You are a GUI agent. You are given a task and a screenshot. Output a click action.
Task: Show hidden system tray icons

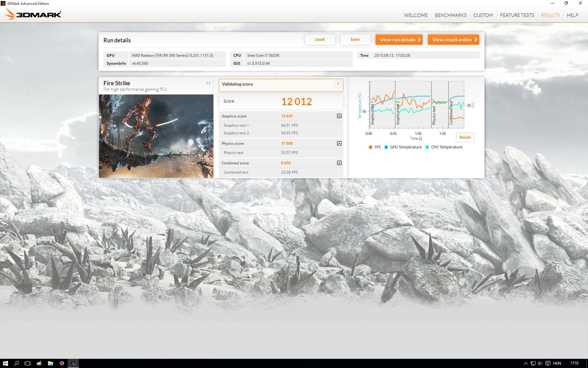coord(526,363)
